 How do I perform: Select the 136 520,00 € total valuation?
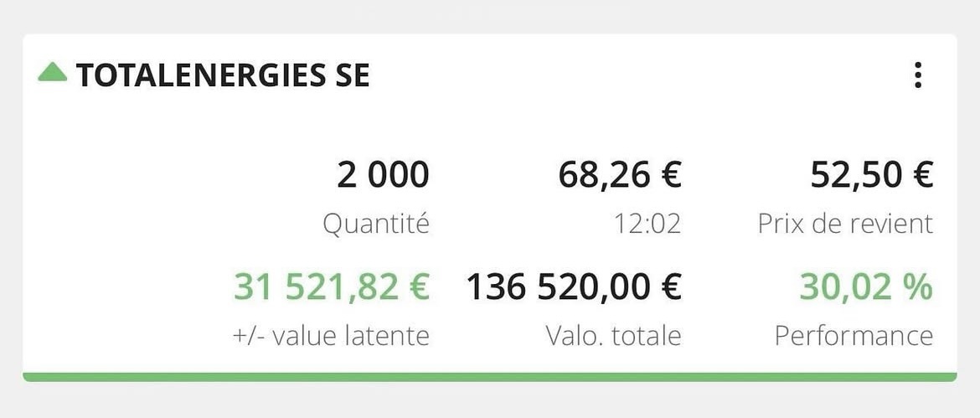click(x=574, y=287)
